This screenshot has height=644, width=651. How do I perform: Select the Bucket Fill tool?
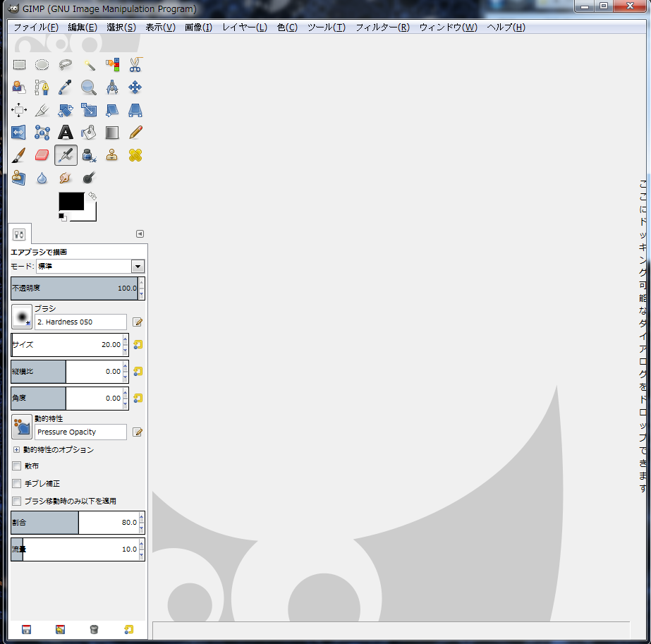(x=89, y=133)
